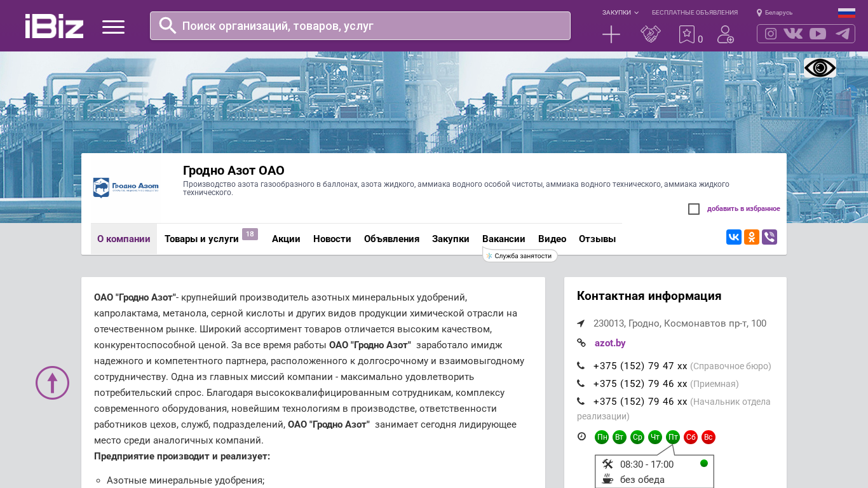
Task: Click the plus add icon in header
Action: click(x=611, y=34)
